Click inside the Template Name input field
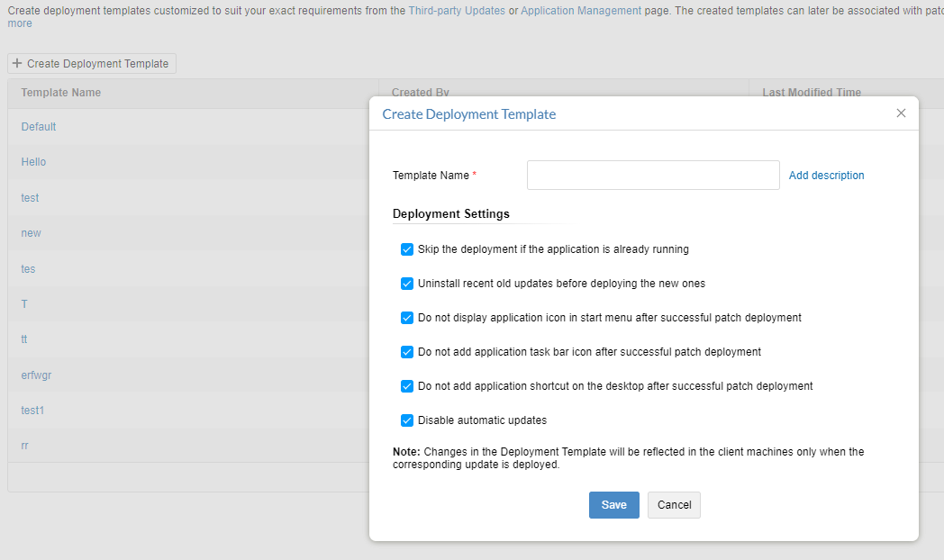Screen dimensions: 944x560 point(652,176)
